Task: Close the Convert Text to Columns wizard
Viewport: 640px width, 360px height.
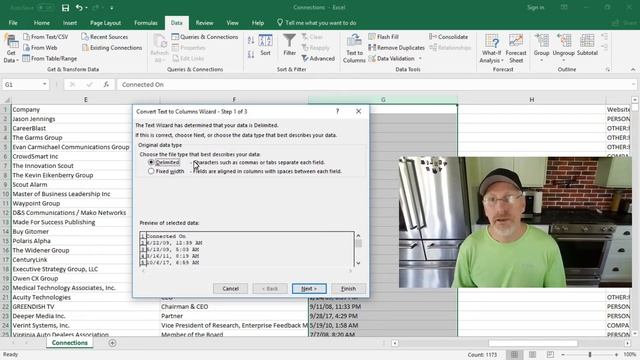Action: pos(358,111)
